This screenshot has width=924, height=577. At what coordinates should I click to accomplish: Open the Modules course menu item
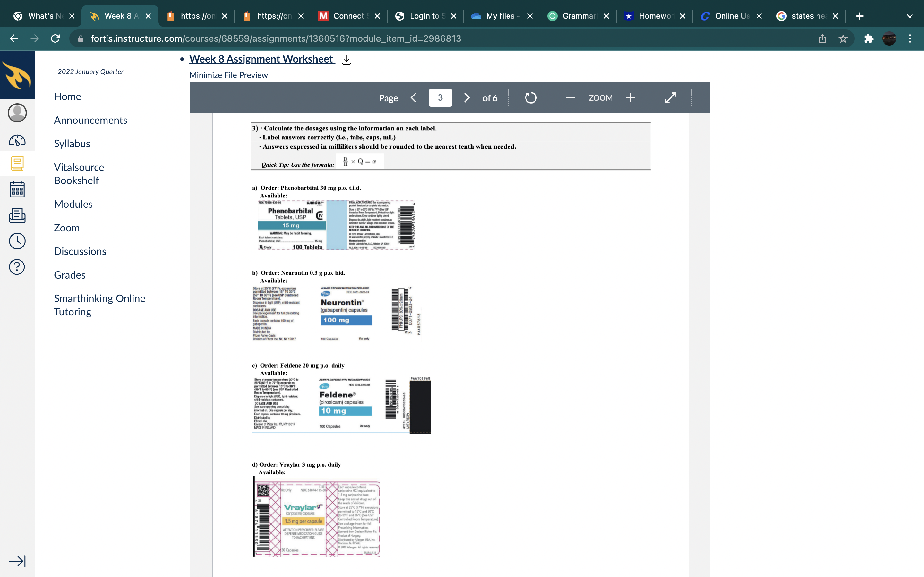[73, 204]
